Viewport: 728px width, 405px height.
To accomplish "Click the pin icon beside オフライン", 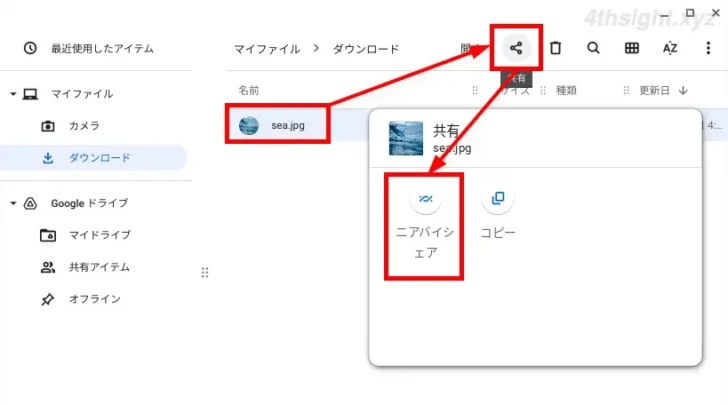I will pos(47,300).
